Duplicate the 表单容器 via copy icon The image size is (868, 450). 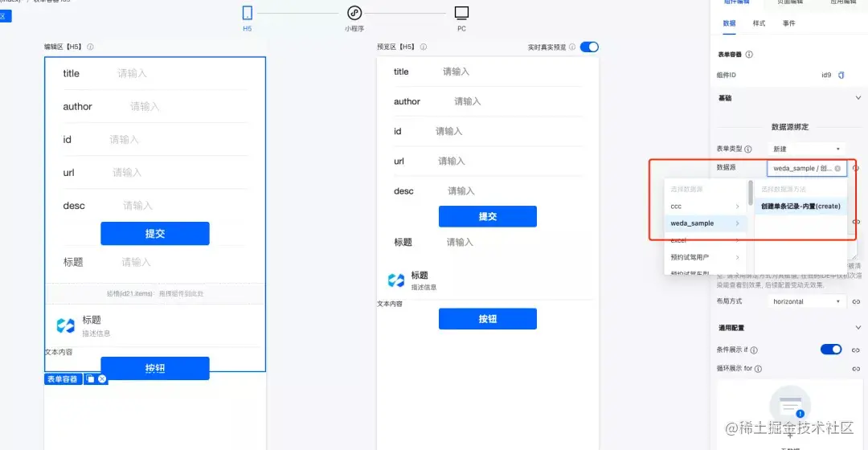click(x=90, y=379)
